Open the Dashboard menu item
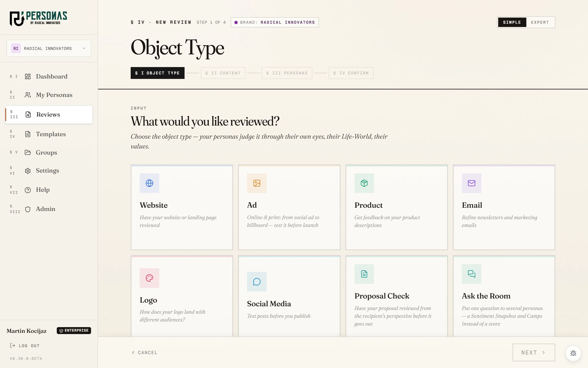 click(49, 76)
